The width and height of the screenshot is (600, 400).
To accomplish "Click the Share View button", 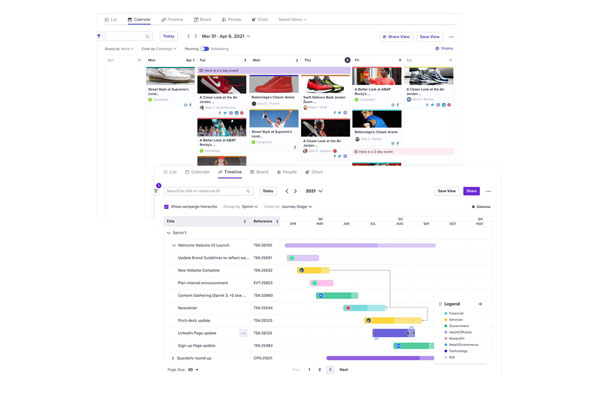I will [396, 36].
